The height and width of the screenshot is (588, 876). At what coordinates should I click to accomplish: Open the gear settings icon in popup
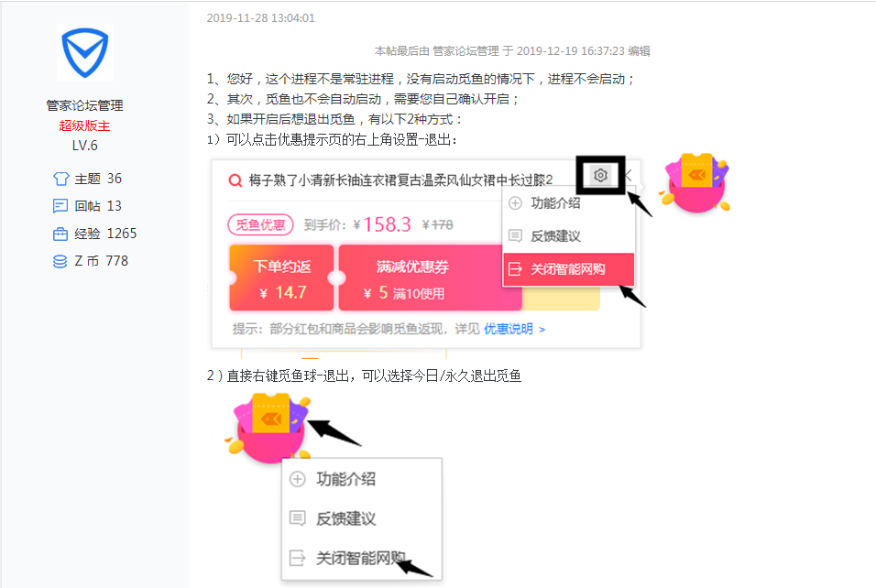click(x=600, y=175)
